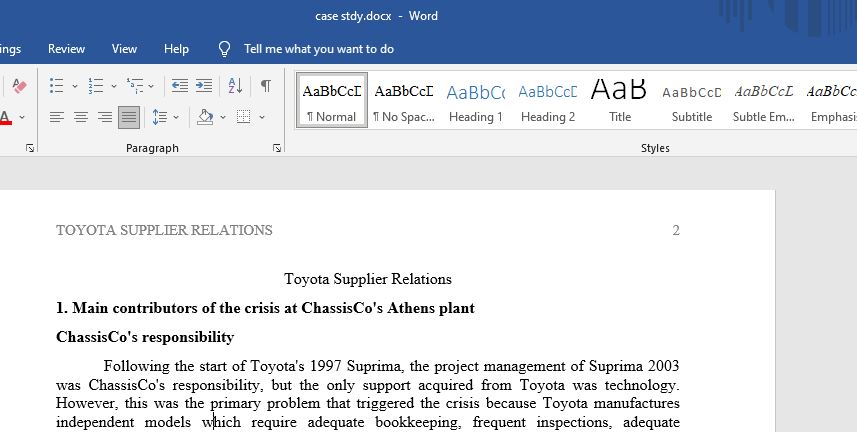857x432 pixels.
Task: Click heading 'Main contributors of the crisis'
Action: 265,308
